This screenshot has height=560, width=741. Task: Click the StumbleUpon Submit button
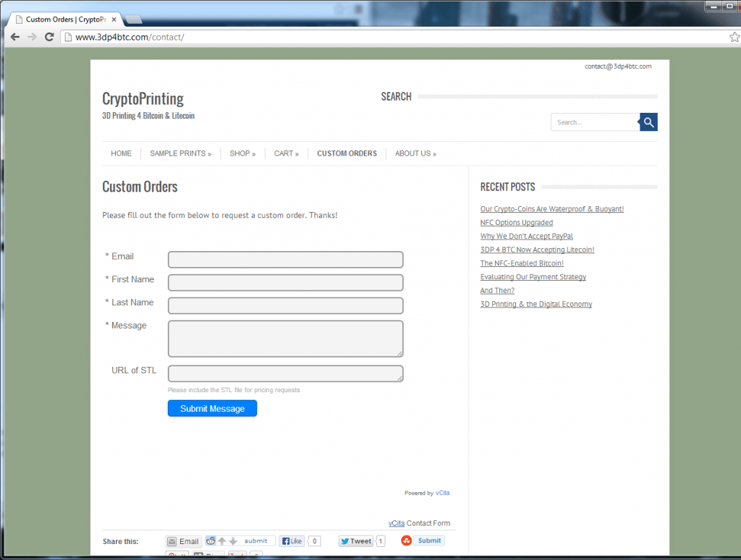pyautogui.click(x=429, y=540)
